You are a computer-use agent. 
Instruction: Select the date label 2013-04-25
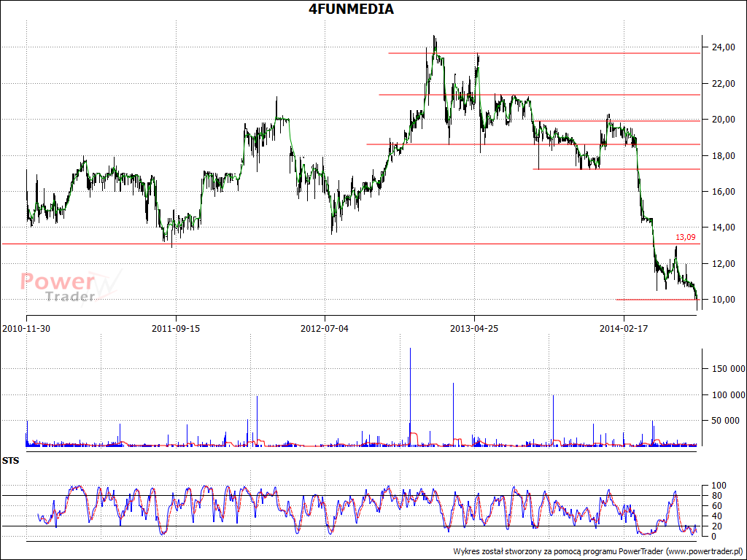click(x=474, y=329)
